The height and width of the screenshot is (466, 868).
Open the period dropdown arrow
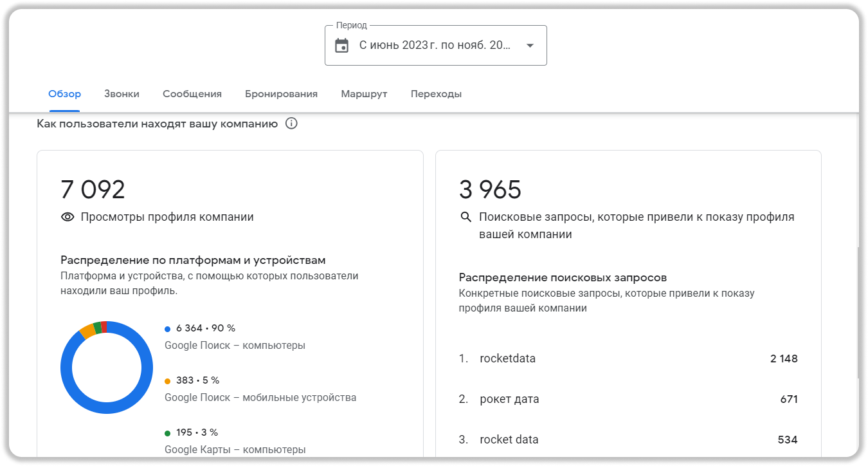pyautogui.click(x=530, y=46)
